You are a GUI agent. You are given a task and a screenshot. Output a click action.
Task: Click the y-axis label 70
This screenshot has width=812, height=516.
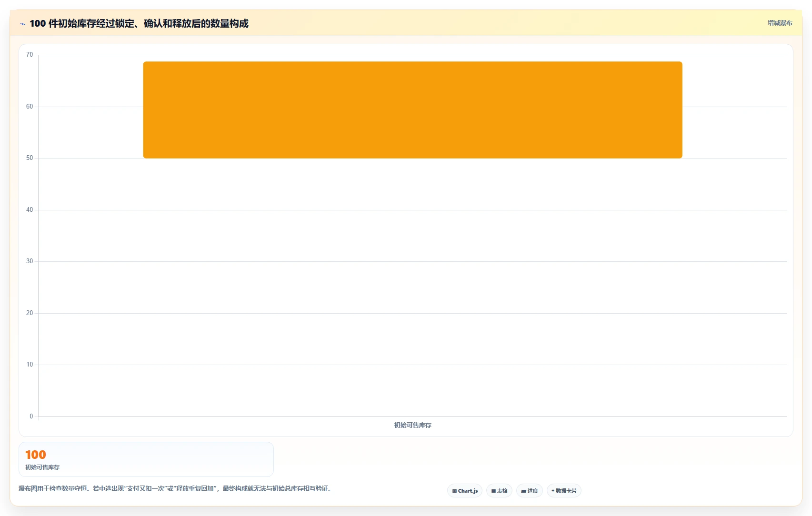point(30,55)
